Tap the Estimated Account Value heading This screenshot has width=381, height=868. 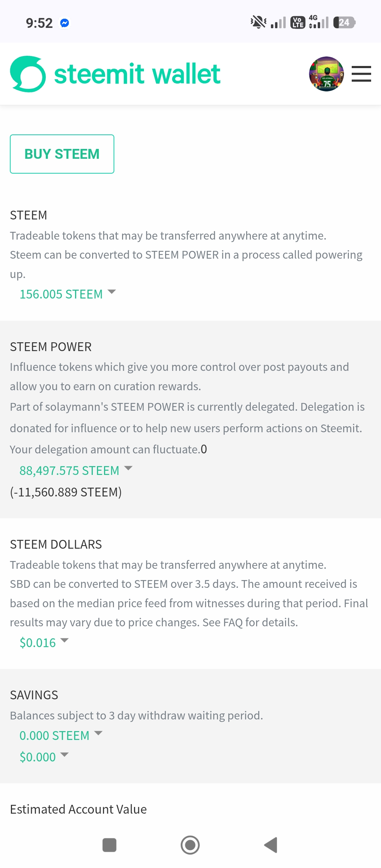pyautogui.click(x=78, y=809)
